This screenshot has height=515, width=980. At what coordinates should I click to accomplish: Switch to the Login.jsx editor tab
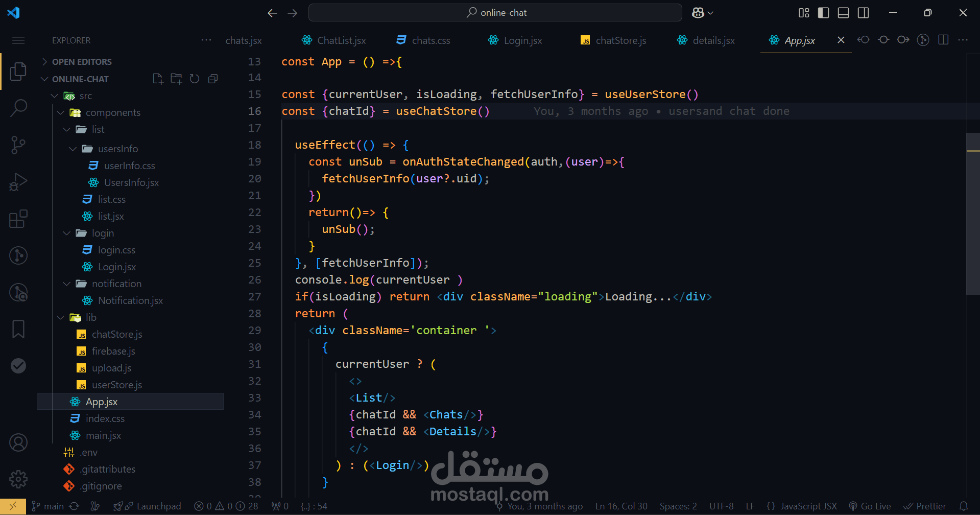coord(515,41)
